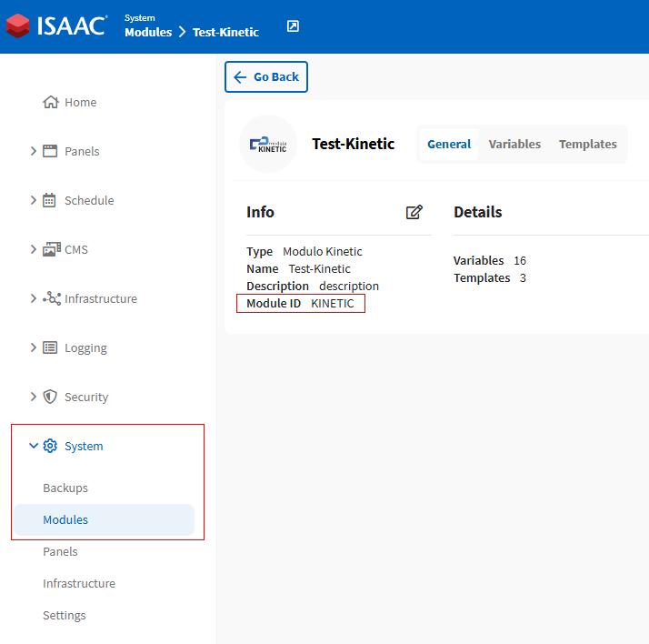
Task: Expand the Panels menu chevron
Action: tap(34, 151)
